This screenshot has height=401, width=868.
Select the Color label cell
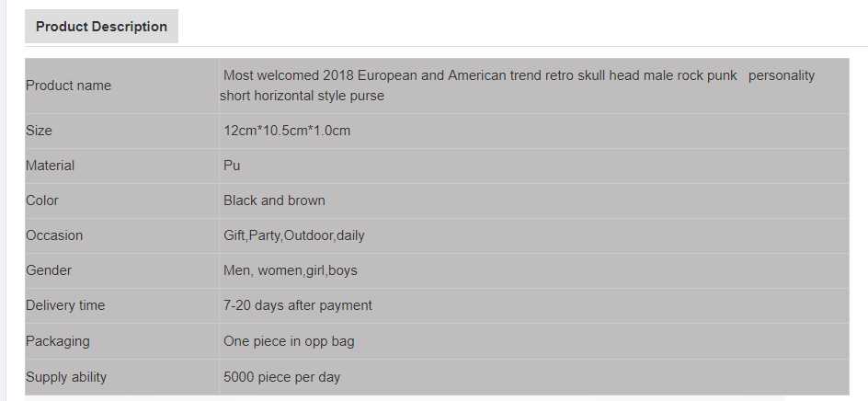coord(42,200)
